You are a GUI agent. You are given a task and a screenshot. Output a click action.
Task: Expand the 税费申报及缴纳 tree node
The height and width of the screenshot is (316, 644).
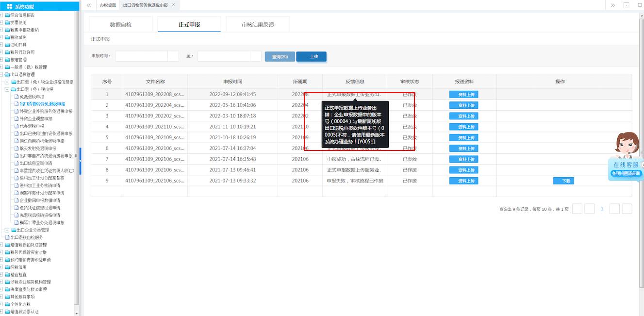(x=2, y=30)
